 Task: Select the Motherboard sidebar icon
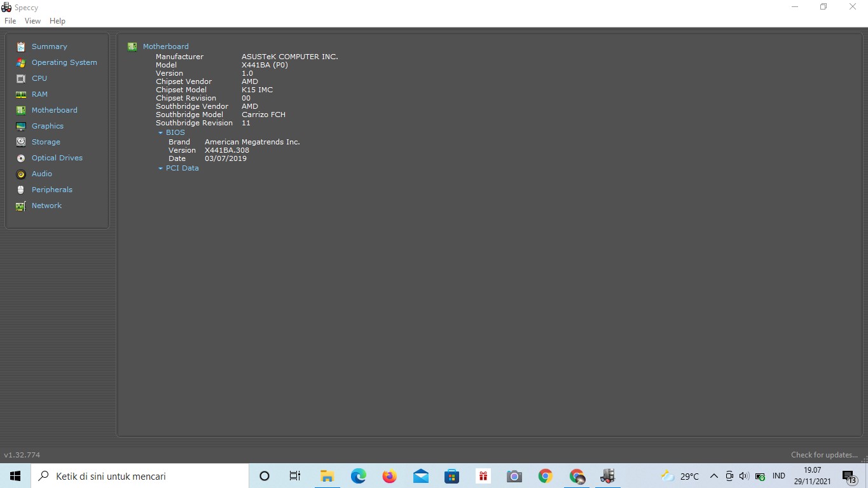click(21, 110)
